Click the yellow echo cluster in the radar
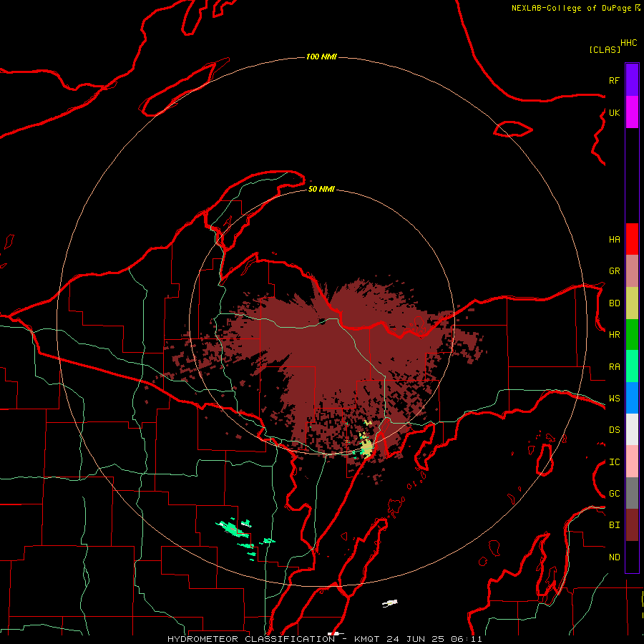 [366, 447]
